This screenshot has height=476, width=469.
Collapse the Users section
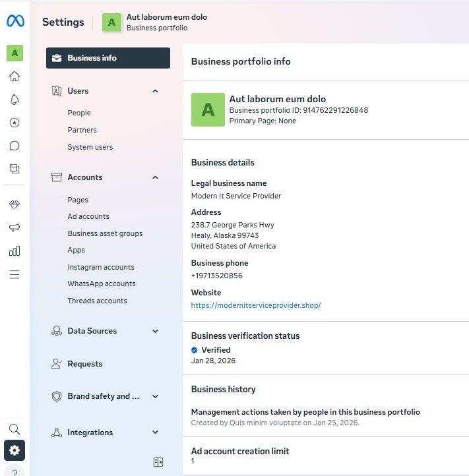click(156, 91)
